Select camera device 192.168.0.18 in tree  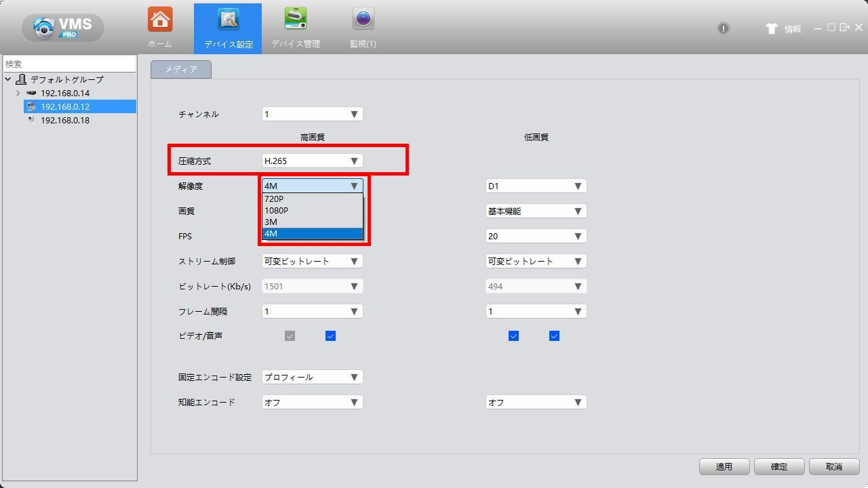pos(64,120)
